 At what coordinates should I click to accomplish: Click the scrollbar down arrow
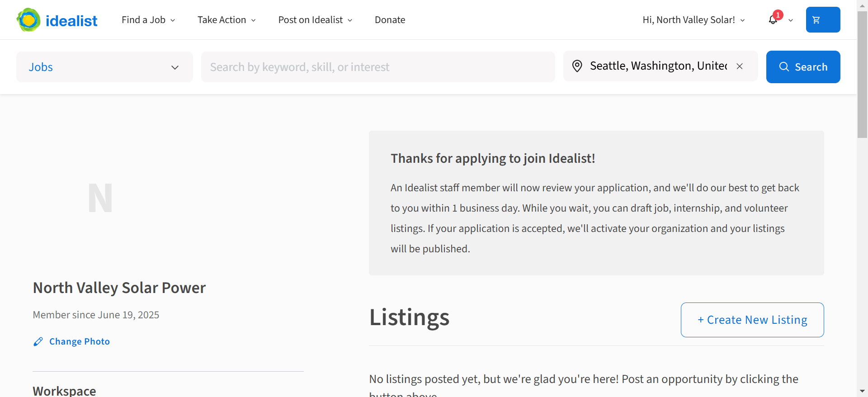point(862,391)
